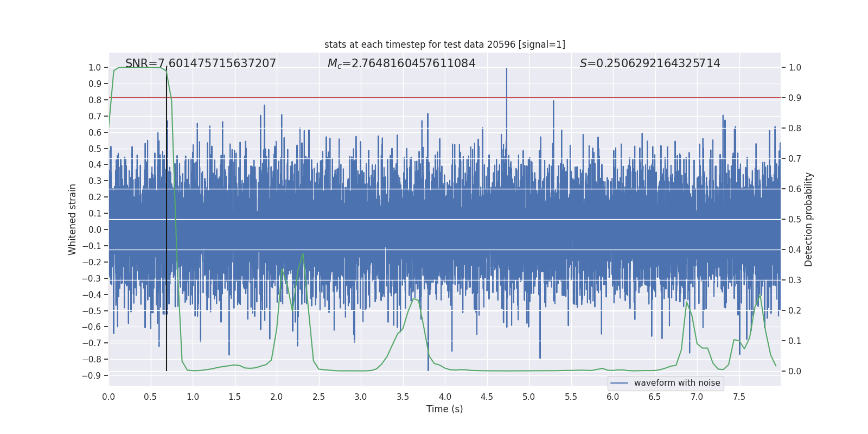Select the S=0.2506 annotation text

click(x=650, y=63)
